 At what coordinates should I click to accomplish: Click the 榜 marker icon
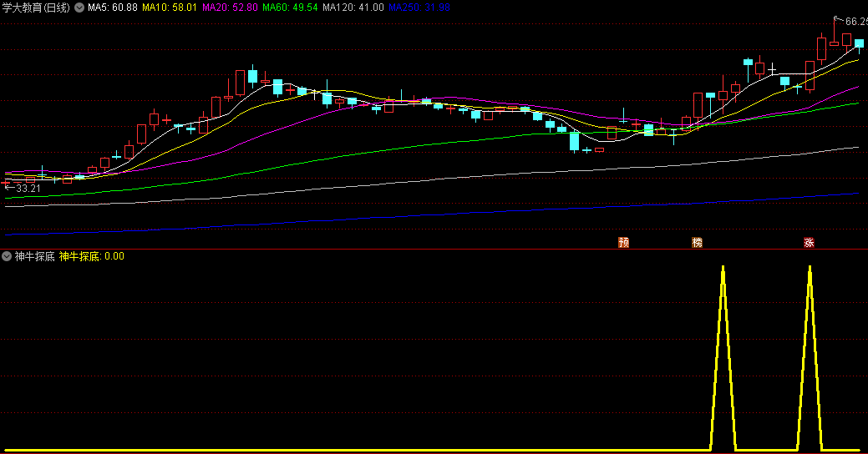coord(698,242)
